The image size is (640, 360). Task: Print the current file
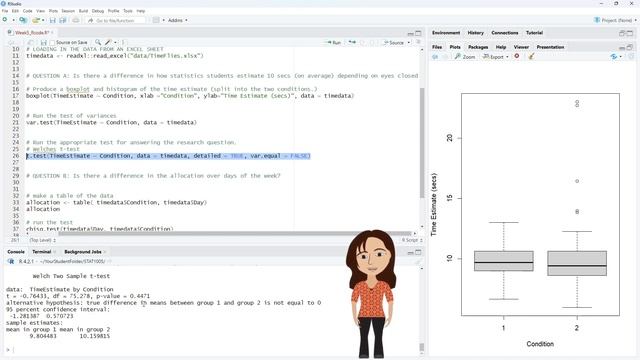tap(76, 20)
